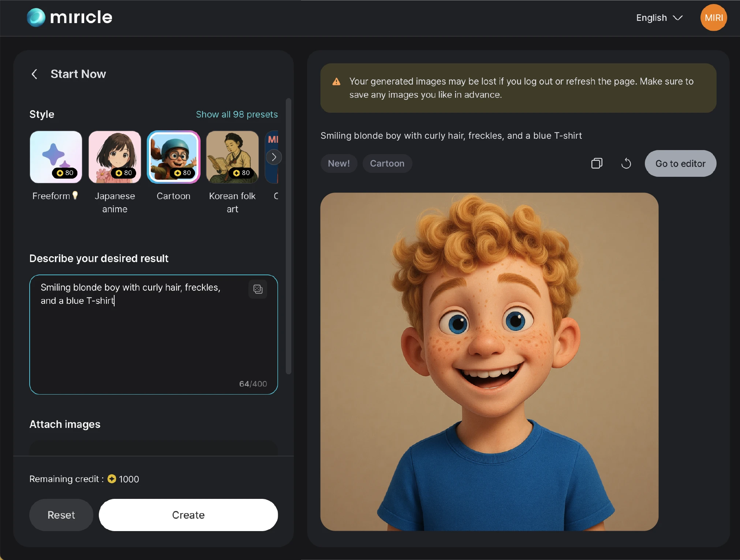Click the coin icon next to remaining credit
This screenshot has width=740, height=560.
(111, 479)
